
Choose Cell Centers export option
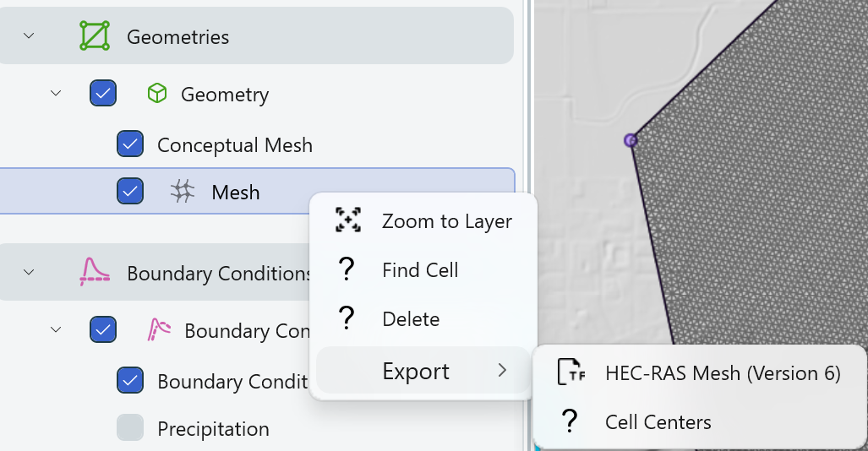tap(658, 421)
